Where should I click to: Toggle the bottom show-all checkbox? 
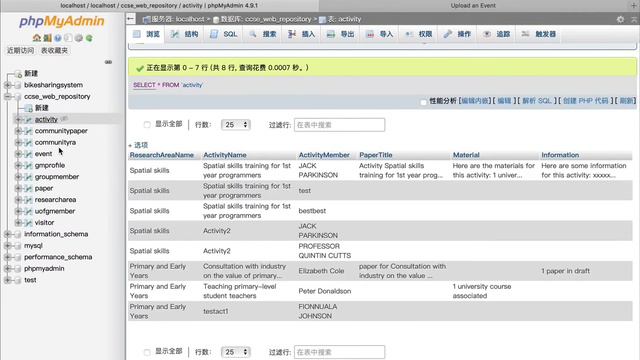147,352
